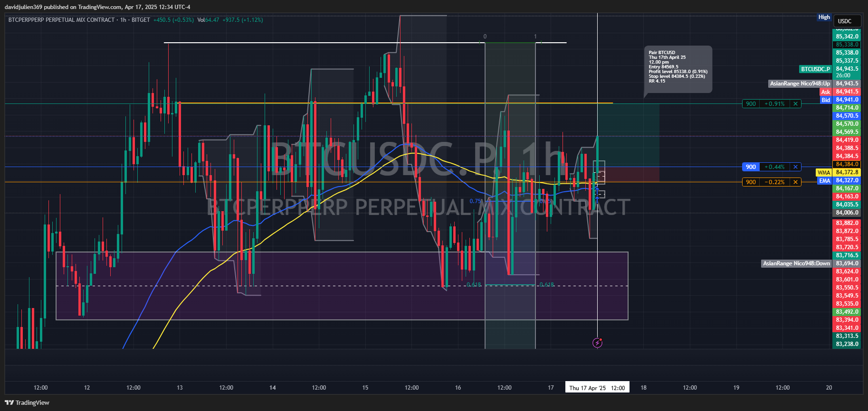Click the Ask price tag

coord(826,92)
